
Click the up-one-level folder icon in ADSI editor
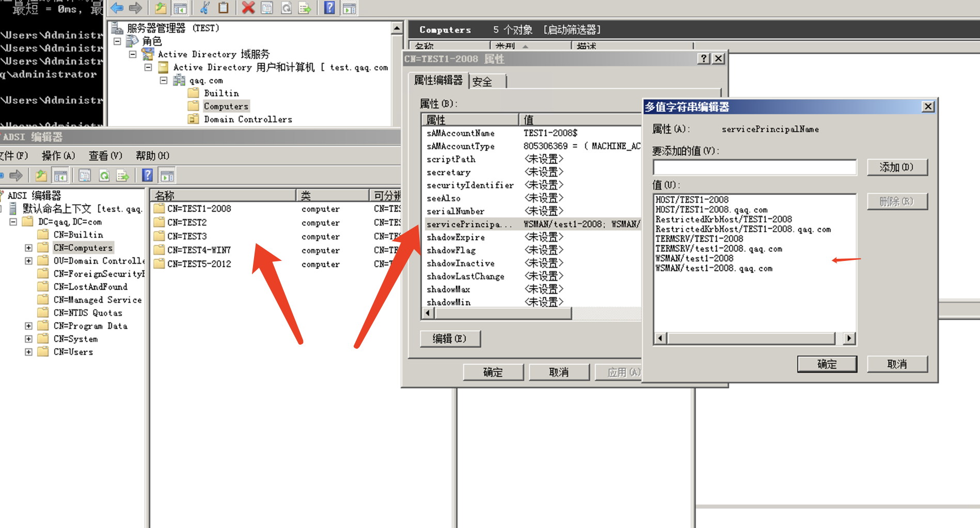tap(41, 175)
